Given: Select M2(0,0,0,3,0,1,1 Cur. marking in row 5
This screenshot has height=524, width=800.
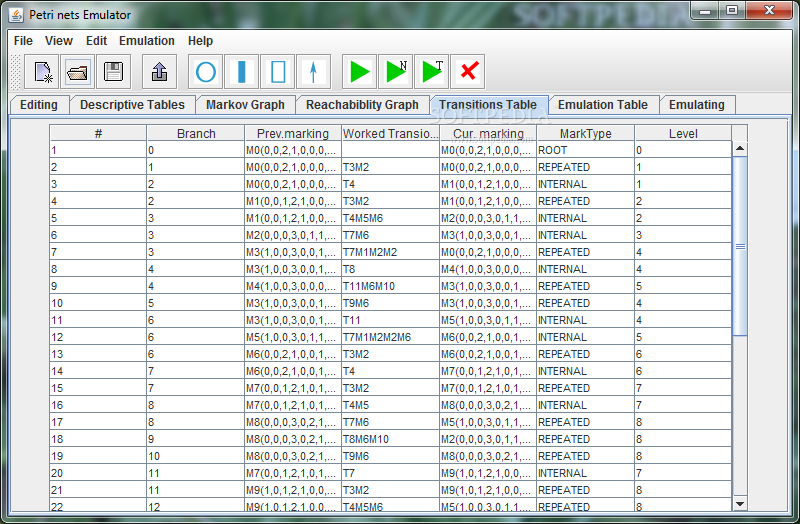Looking at the screenshot, I should 488,218.
